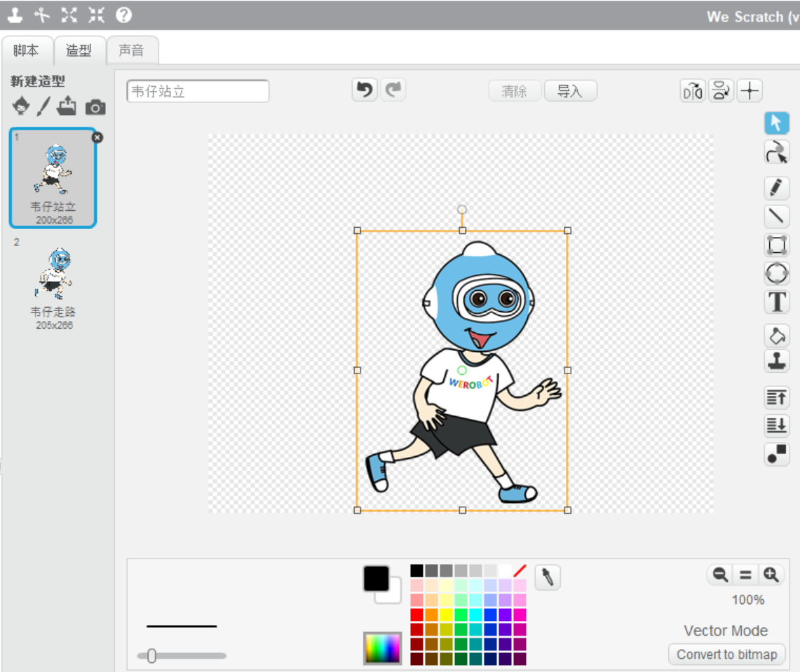Select the Pencil tool
This screenshot has width=800, height=672.
pos(777,188)
